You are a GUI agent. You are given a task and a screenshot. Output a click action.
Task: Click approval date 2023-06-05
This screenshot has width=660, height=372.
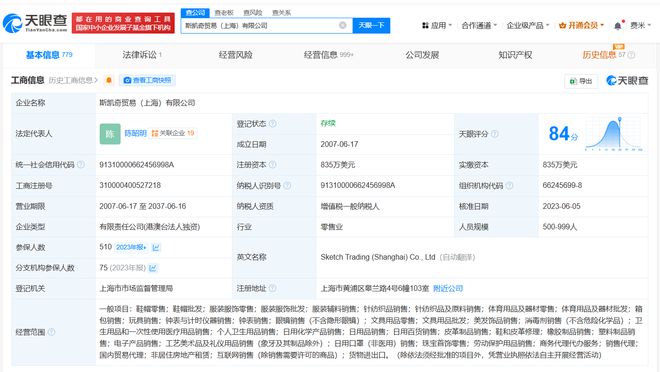click(562, 206)
